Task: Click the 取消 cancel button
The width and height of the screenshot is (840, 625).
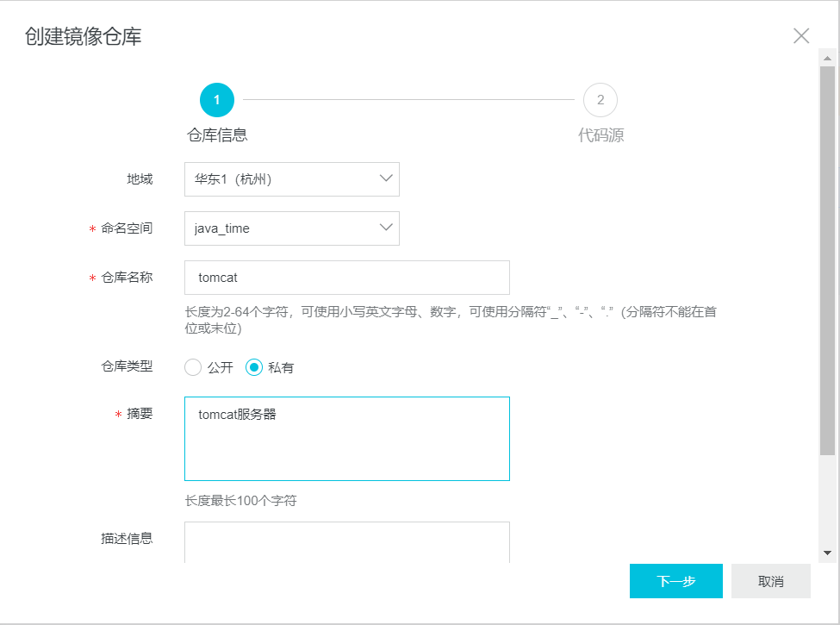Action: (771, 581)
